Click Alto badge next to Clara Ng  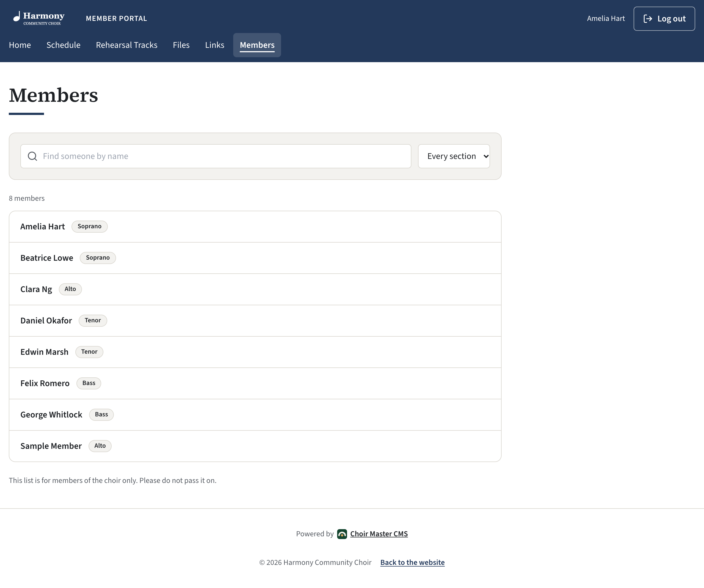pos(70,289)
